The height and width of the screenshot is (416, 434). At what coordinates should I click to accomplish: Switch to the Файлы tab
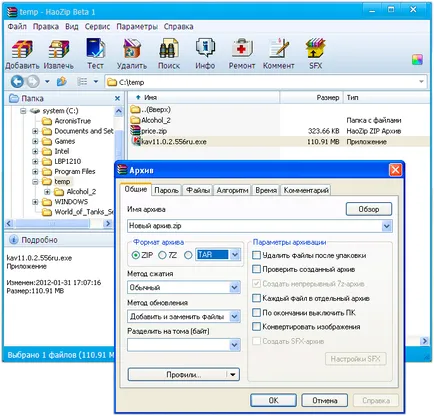coord(198,190)
